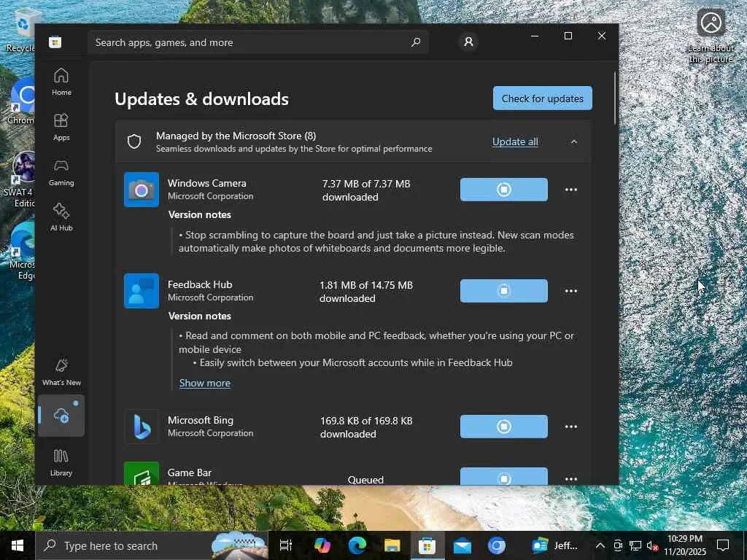Image resolution: width=747 pixels, height=560 pixels.
Task: Click the muted volume tray icon
Action: point(652,545)
